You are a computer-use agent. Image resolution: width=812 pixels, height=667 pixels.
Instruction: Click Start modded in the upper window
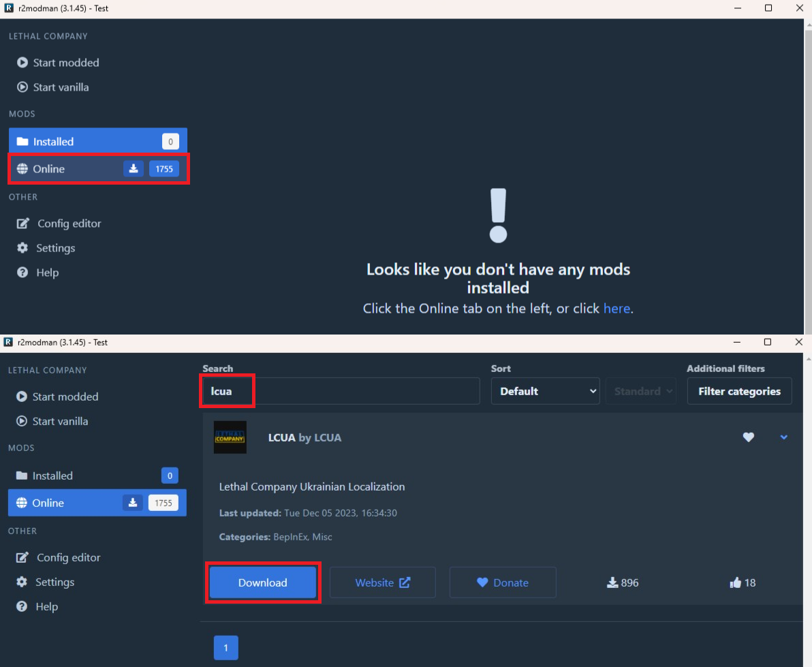[57, 63]
